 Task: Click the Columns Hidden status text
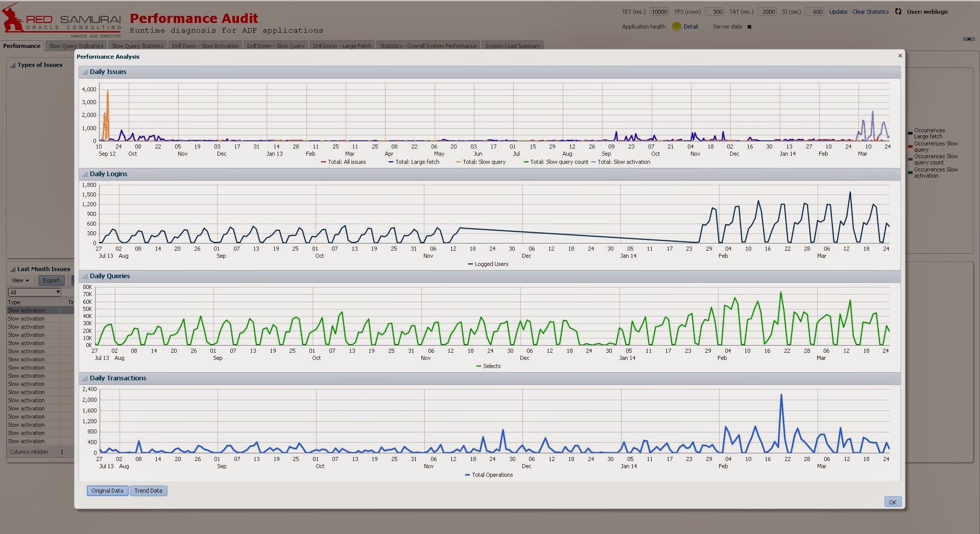point(29,452)
